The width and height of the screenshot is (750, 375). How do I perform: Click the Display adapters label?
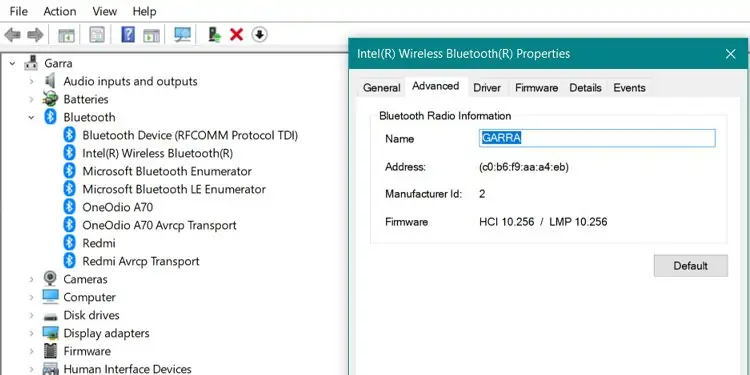[x=106, y=333]
